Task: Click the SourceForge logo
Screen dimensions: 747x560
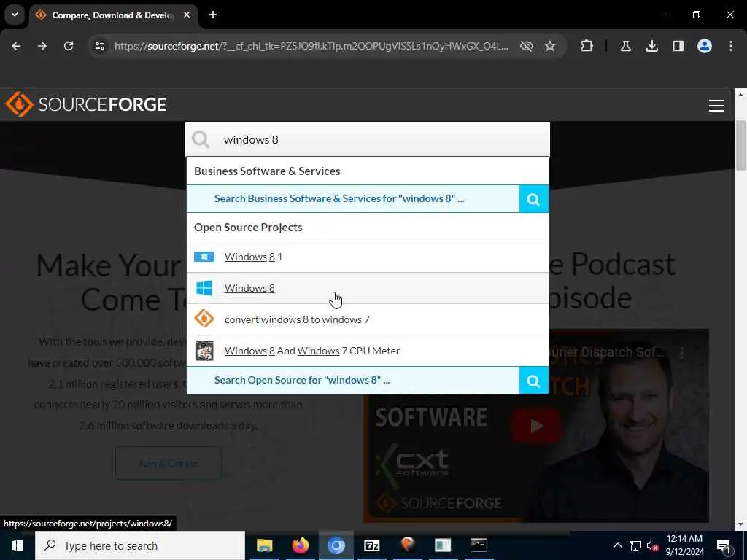Action: click(x=86, y=104)
